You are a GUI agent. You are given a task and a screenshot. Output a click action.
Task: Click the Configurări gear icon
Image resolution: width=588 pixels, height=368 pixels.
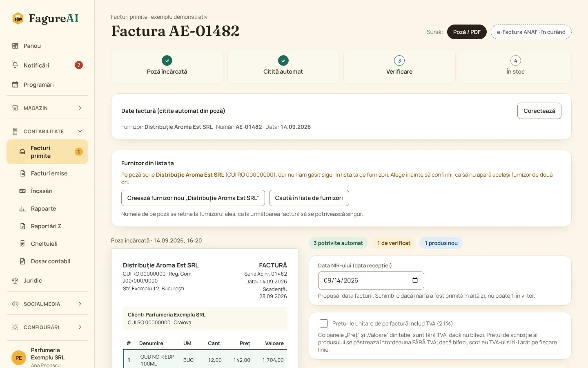tap(15, 327)
